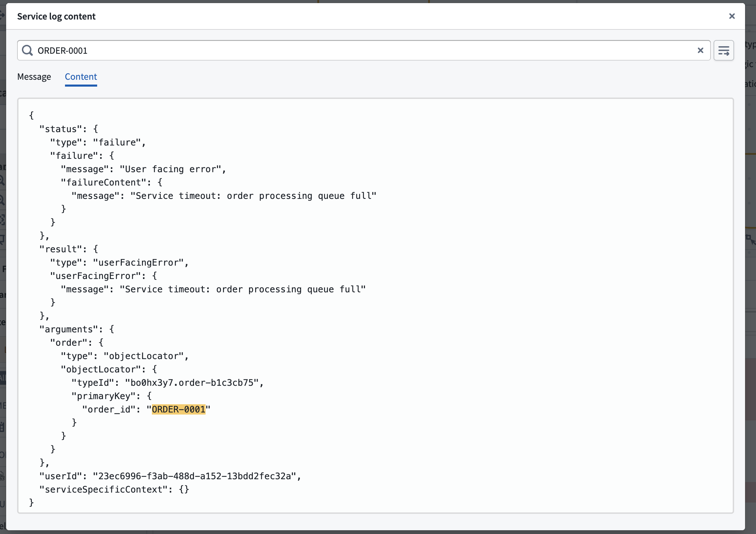Click the search magnifier icon
The height and width of the screenshot is (534, 756).
click(x=27, y=50)
